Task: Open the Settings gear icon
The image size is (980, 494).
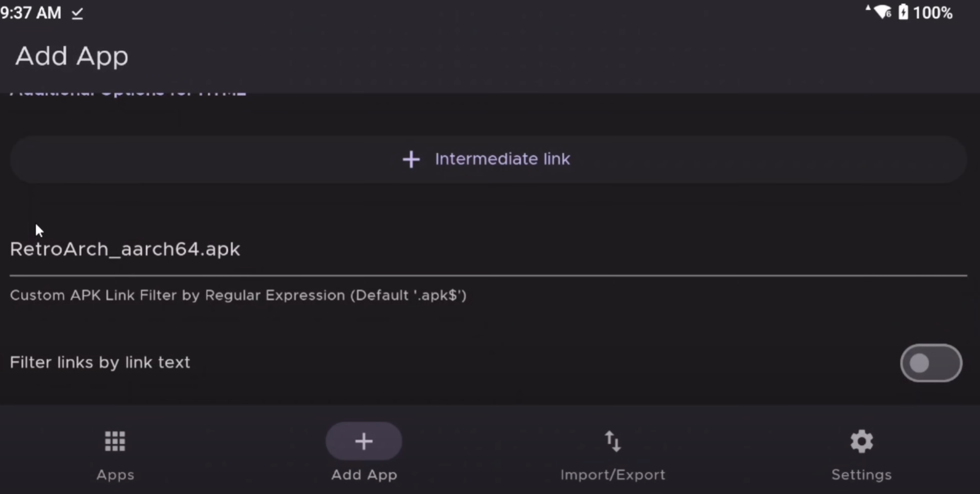Action: [861, 441]
